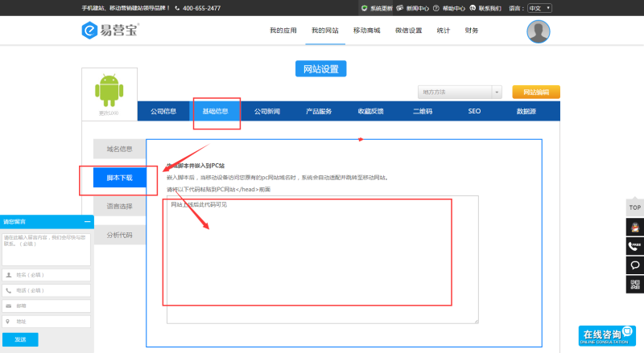Click the 姓名 name input field

(x=46, y=275)
